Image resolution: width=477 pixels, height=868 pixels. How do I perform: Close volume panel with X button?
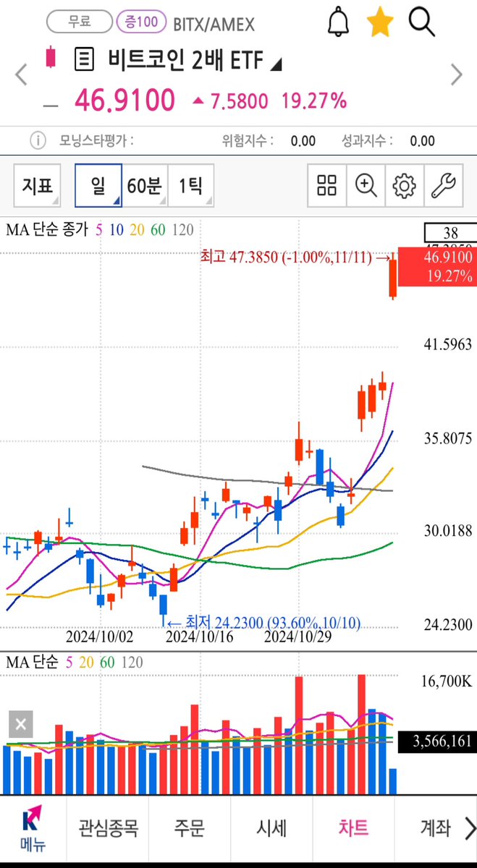click(21, 724)
